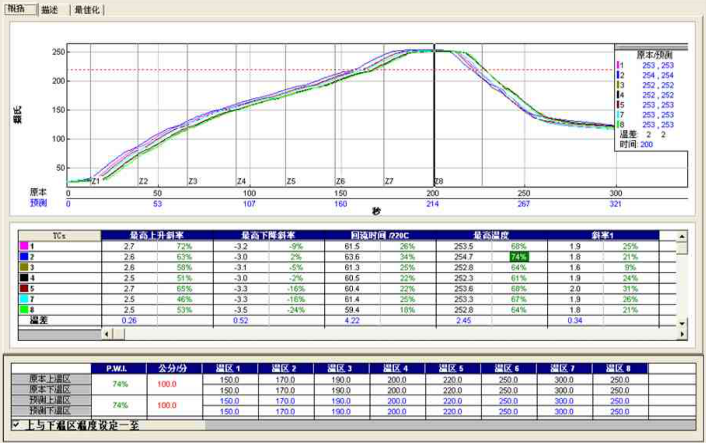
Task: Switch to the 描述 tab
Action: tap(49, 9)
